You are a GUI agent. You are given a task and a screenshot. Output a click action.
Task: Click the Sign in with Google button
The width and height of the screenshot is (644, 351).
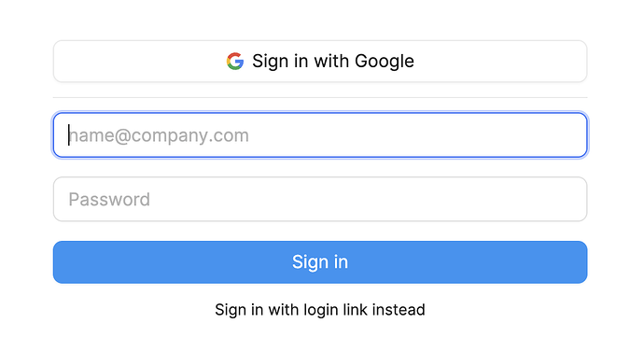320,62
